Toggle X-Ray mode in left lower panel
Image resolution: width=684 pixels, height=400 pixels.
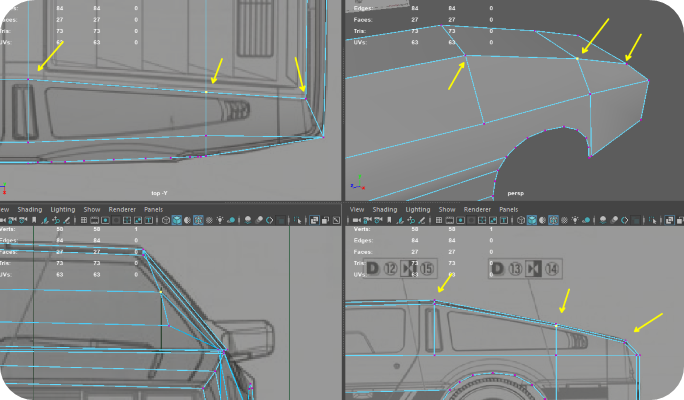[314, 220]
